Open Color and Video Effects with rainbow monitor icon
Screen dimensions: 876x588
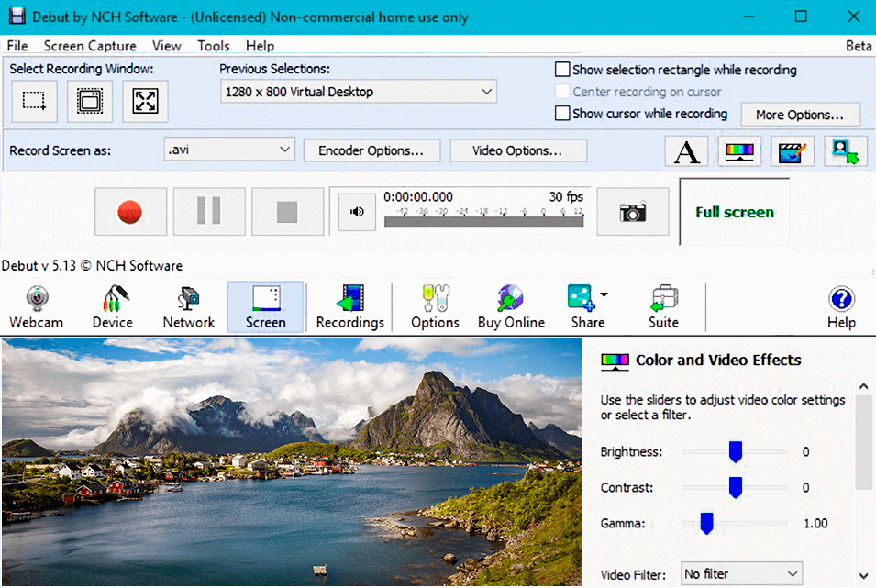(x=738, y=150)
